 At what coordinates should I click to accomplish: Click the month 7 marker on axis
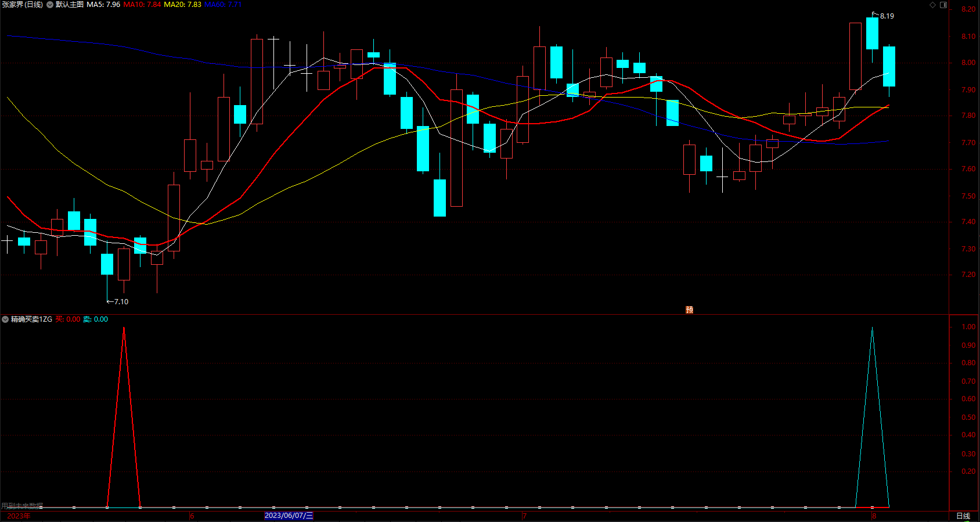pyautogui.click(x=524, y=516)
